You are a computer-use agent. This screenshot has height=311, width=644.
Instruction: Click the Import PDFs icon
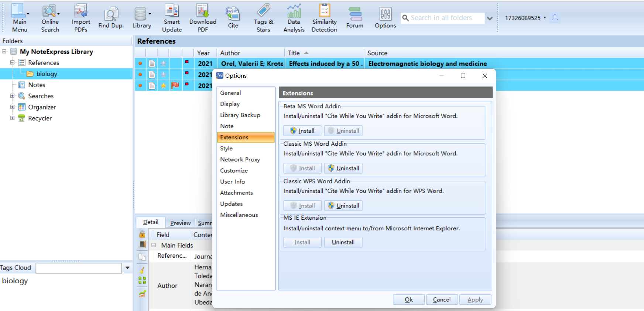(81, 18)
